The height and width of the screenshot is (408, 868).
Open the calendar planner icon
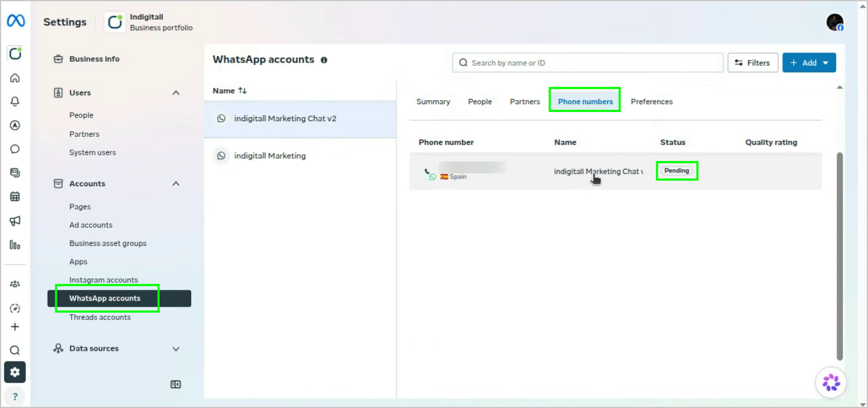pyautogui.click(x=15, y=196)
